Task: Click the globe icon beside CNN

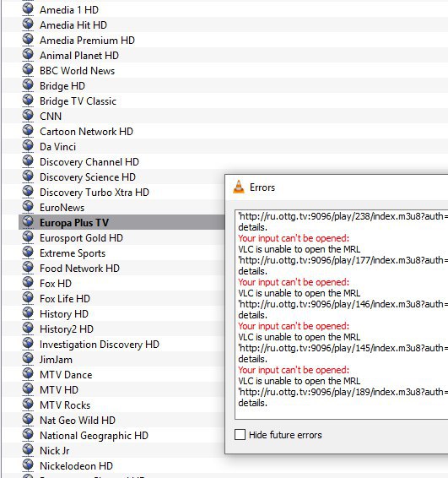Action: pyautogui.click(x=28, y=115)
